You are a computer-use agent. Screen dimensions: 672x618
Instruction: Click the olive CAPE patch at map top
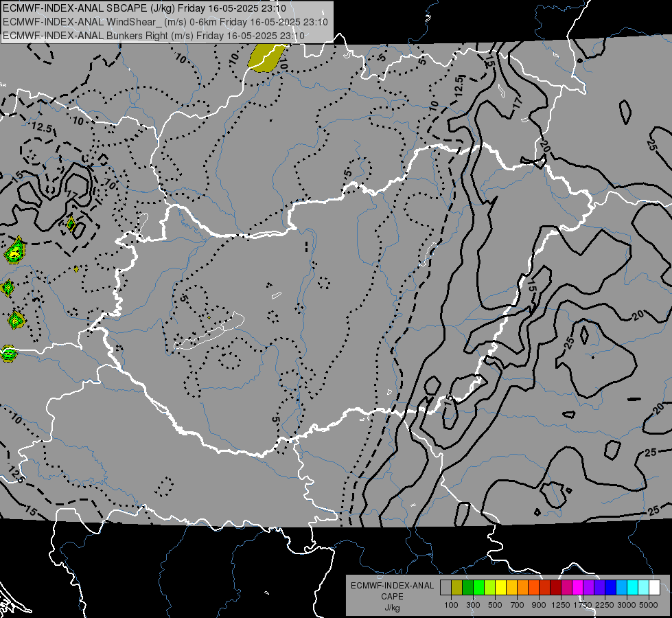pyautogui.click(x=266, y=58)
